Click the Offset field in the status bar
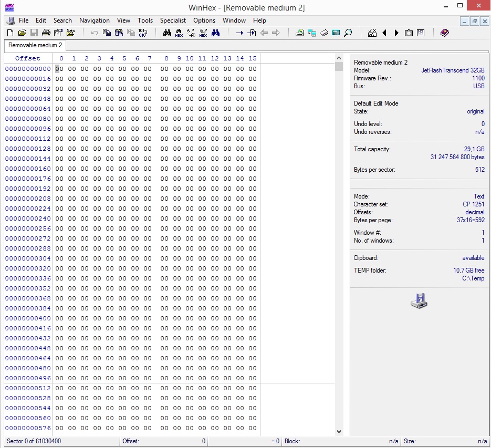Viewport: 491px width, 448px height. coord(164,441)
